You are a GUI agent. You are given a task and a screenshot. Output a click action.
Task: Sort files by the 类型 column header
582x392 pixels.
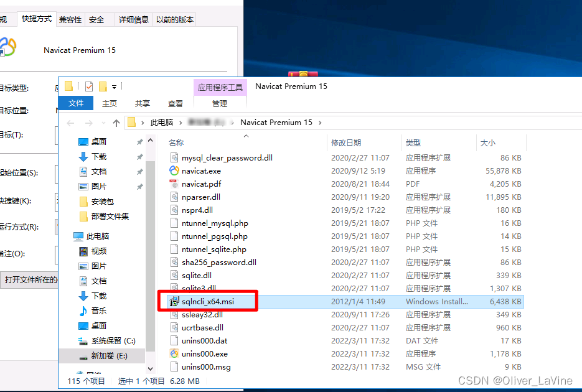click(x=413, y=142)
